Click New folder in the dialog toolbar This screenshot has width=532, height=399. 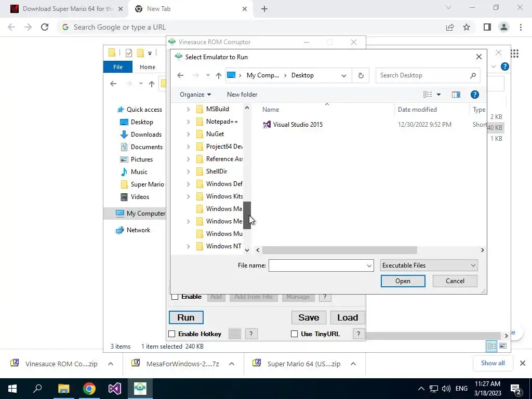click(x=242, y=95)
